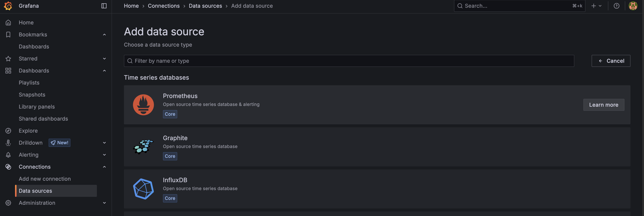Viewport: 644px width, 216px height.
Task: Expand the Starred section chevron
Action: pyautogui.click(x=104, y=58)
